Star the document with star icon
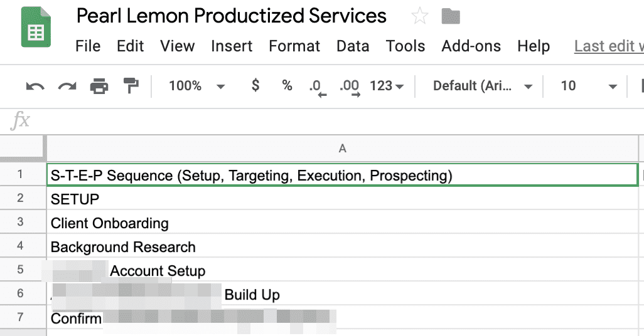Viewport: 644px width, 336px height. point(419,16)
